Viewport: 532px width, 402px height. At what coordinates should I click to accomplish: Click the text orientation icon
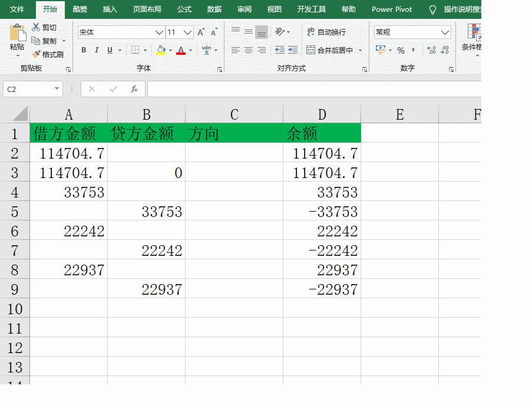tap(280, 32)
